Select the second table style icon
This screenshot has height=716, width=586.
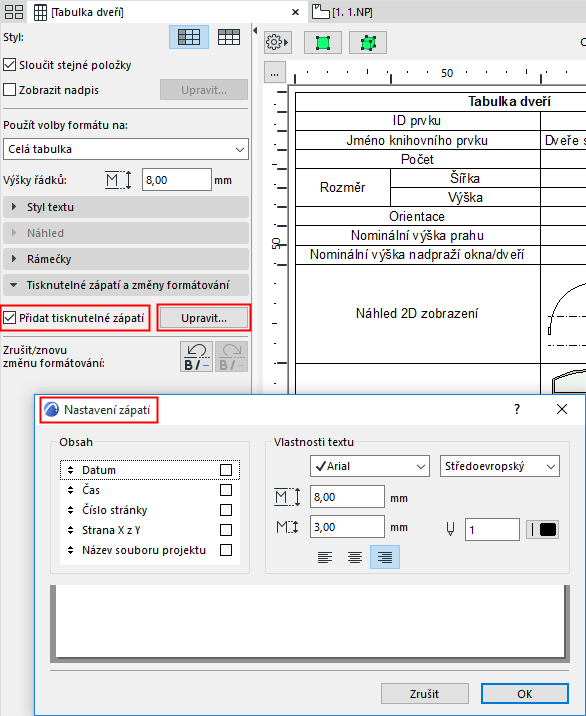click(229, 37)
